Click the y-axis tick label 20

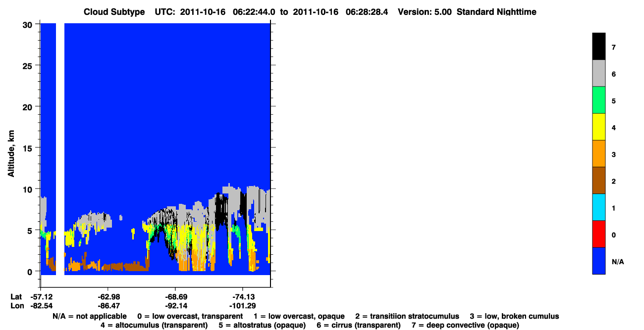point(29,106)
